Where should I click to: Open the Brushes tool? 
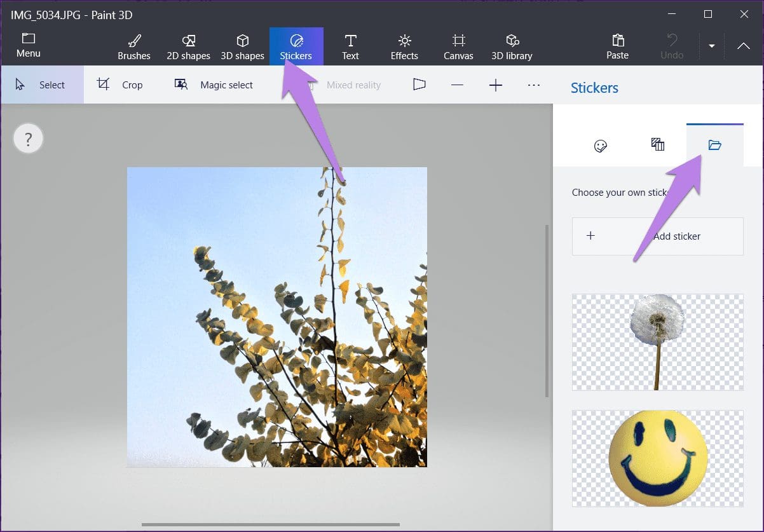(x=134, y=47)
